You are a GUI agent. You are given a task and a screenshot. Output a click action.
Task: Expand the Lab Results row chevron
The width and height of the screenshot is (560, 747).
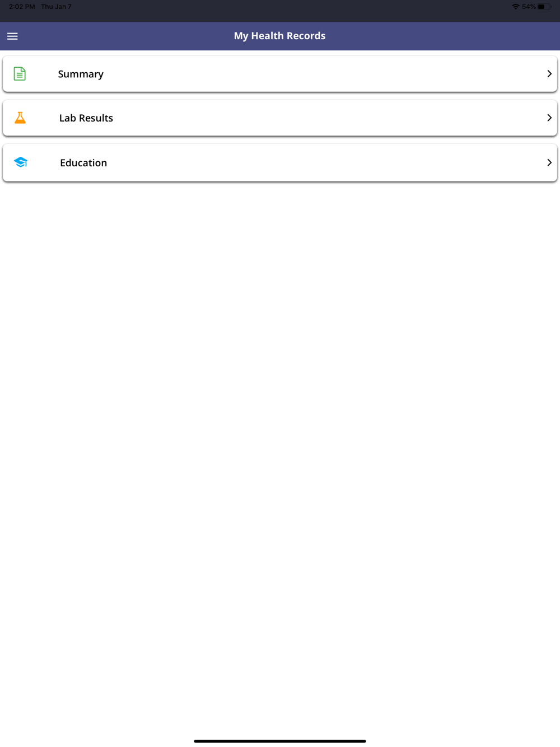(549, 118)
